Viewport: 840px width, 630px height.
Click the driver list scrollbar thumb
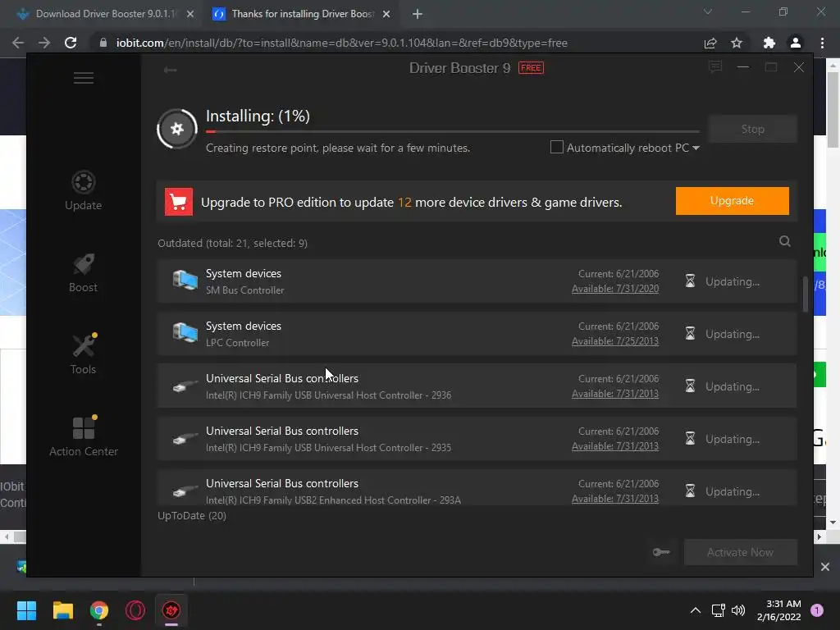(x=806, y=294)
